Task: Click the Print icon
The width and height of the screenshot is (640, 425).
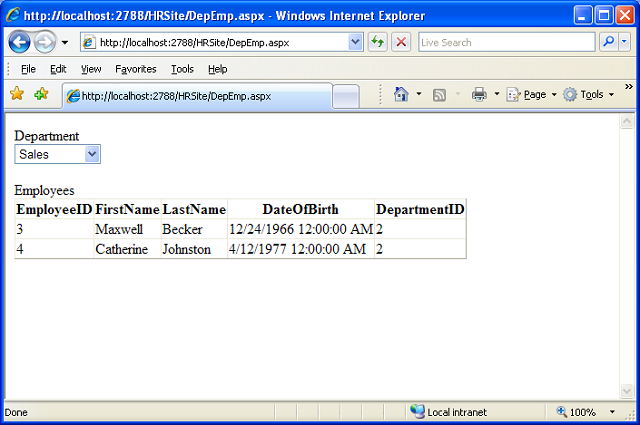Action: click(479, 94)
